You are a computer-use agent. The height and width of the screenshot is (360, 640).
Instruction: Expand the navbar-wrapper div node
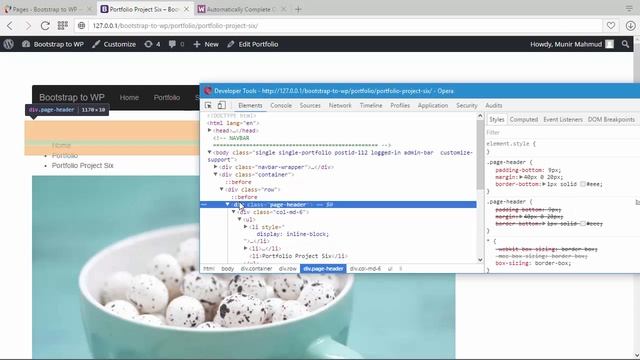[216, 167]
